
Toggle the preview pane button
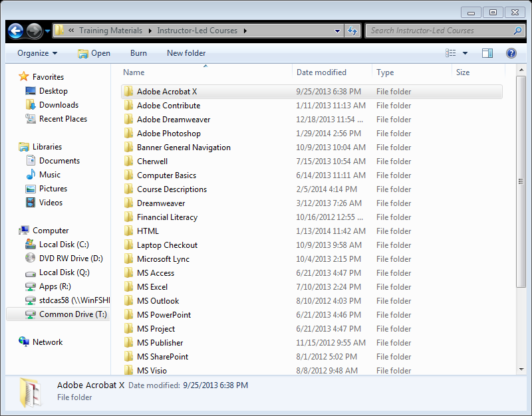point(487,53)
